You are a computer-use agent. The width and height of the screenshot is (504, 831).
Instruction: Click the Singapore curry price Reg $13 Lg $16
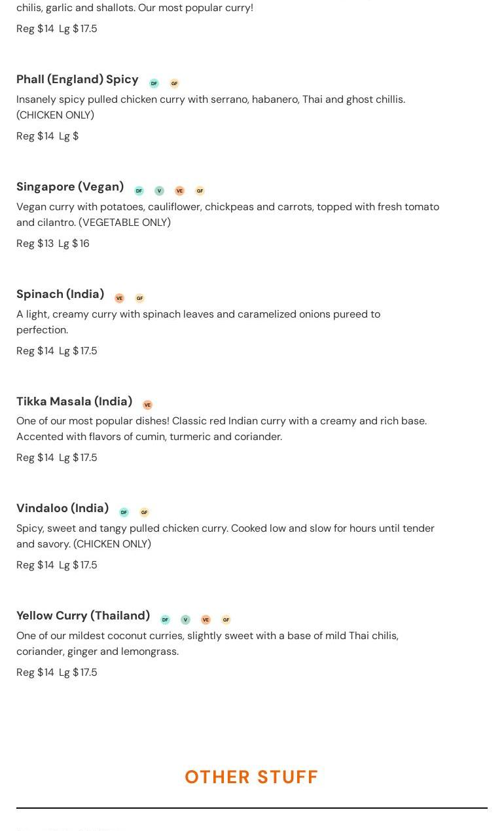coord(53,243)
